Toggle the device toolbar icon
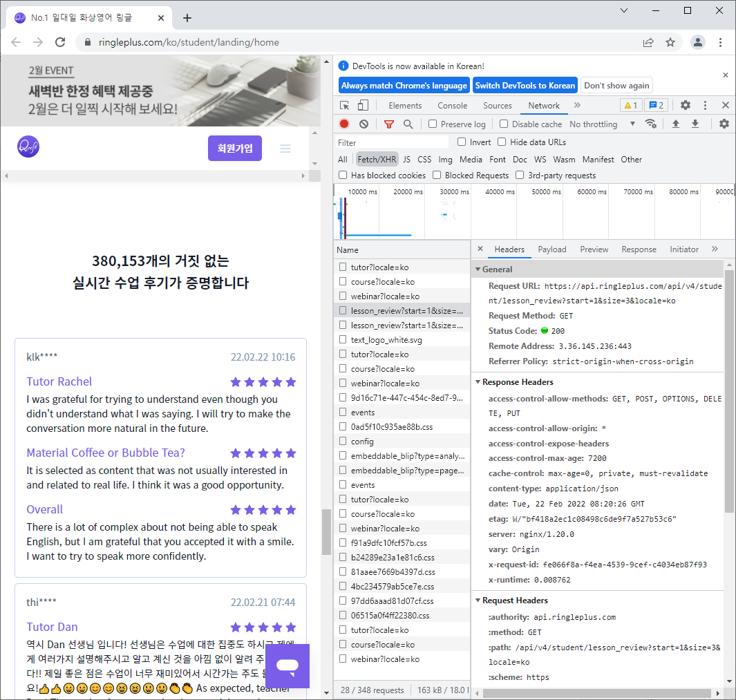Viewport: 736px width, 700px height. coord(364,105)
